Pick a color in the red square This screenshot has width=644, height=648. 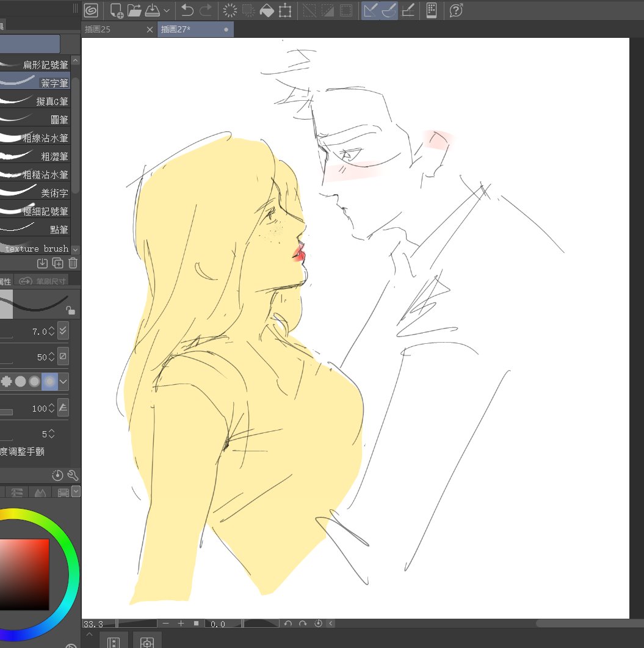click(x=24, y=575)
